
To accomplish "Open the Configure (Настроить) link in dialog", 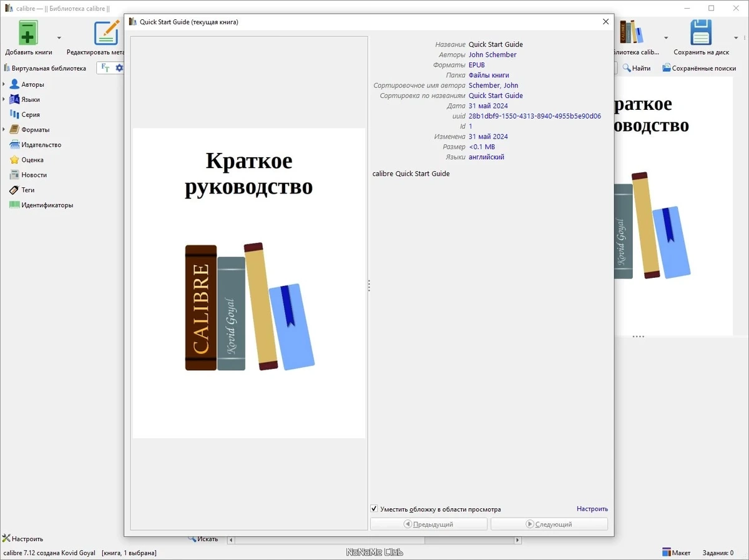I will [592, 509].
